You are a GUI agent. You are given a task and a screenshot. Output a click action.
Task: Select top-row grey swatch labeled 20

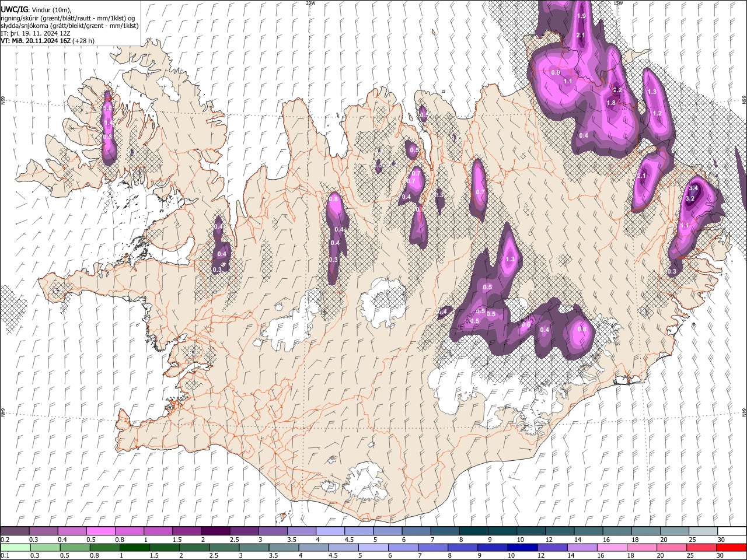(x=674, y=531)
